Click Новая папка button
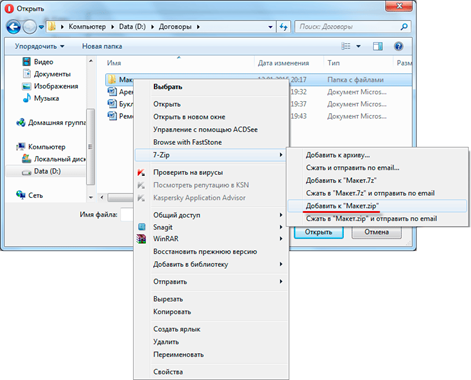 (102, 46)
